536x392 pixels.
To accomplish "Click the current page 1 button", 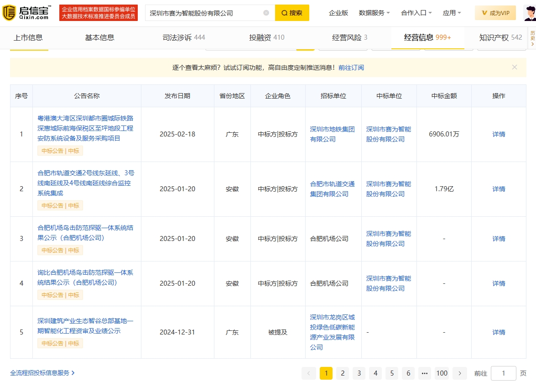I will (x=326, y=373).
